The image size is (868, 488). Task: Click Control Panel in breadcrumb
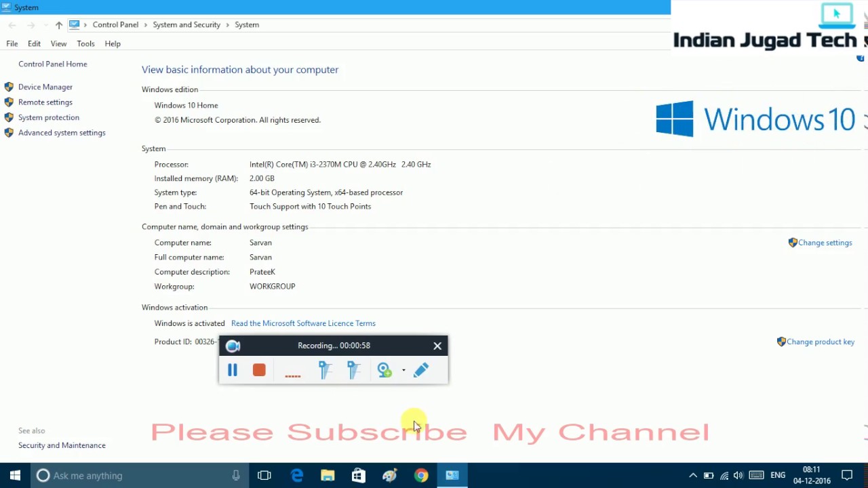(x=115, y=24)
